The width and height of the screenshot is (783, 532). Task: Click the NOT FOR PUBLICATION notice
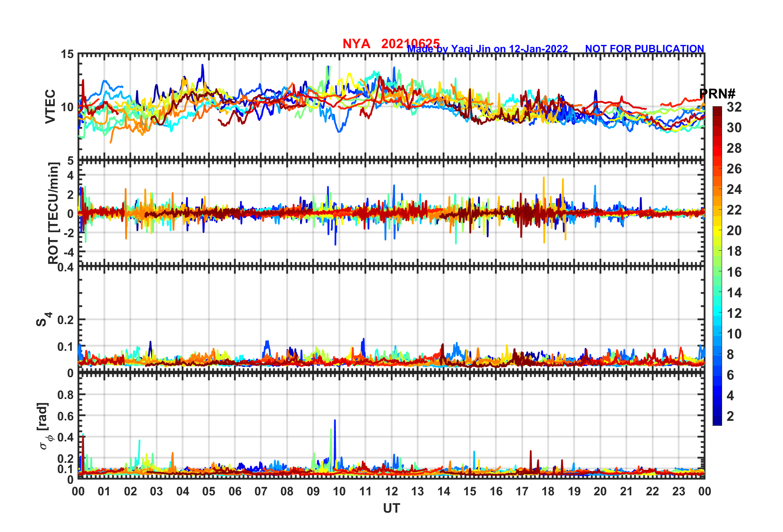pyautogui.click(x=645, y=49)
